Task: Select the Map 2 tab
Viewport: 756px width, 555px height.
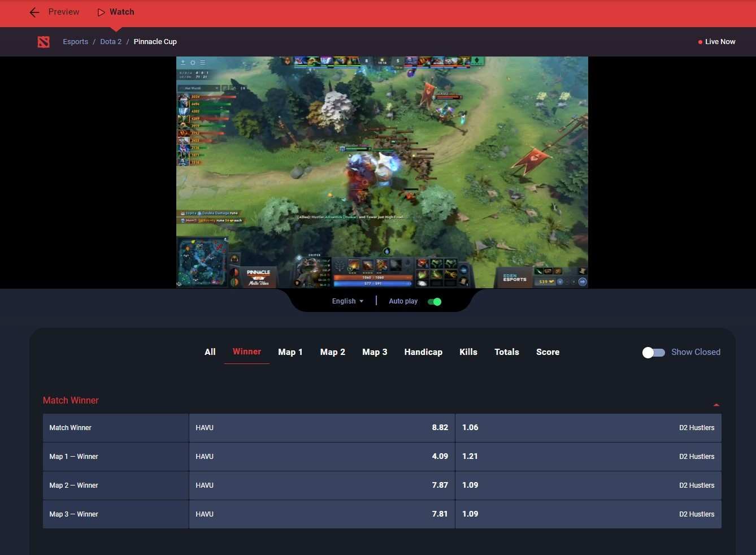Action: 333,352
